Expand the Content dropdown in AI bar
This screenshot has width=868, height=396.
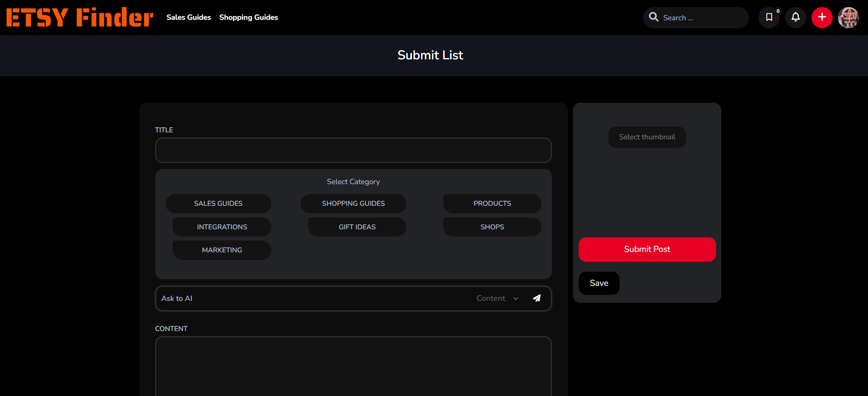tap(497, 299)
